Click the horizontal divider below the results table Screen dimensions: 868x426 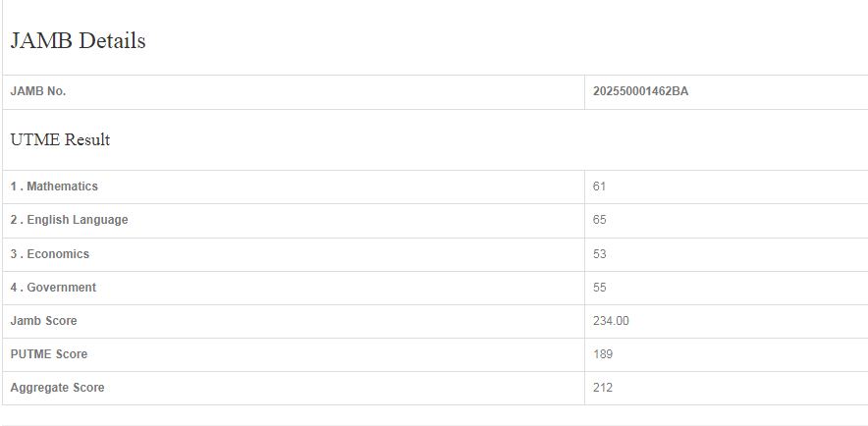coord(434,424)
